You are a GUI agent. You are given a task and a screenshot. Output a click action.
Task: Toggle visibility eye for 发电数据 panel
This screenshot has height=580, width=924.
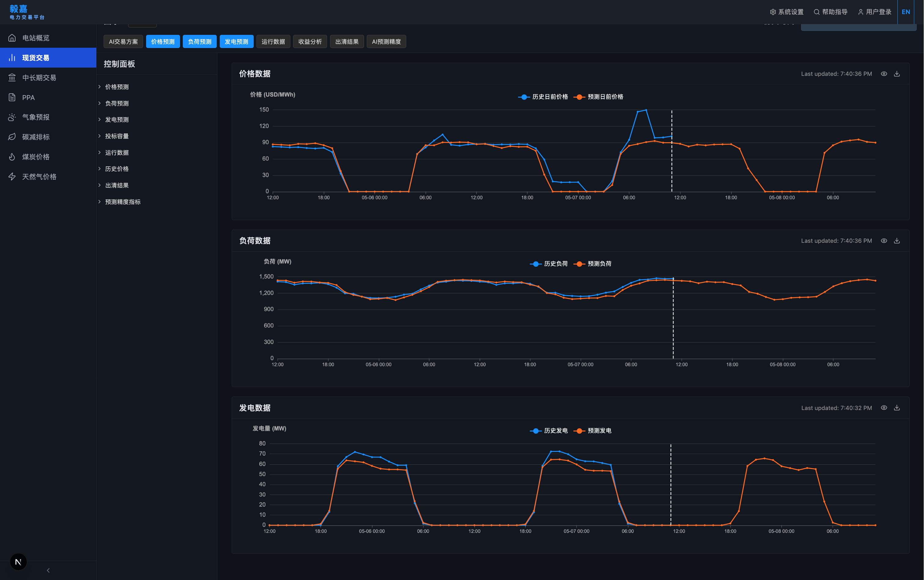point(884,407)
